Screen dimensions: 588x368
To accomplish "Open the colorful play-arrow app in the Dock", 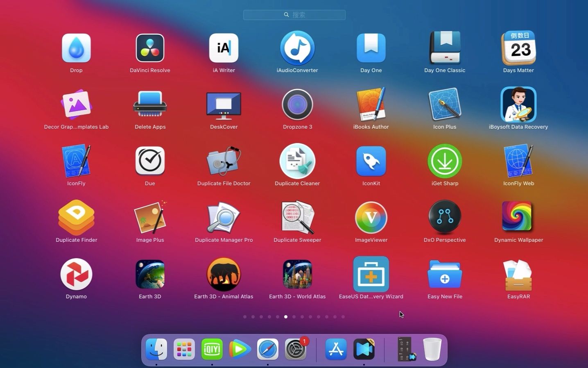I will [240, 349].
